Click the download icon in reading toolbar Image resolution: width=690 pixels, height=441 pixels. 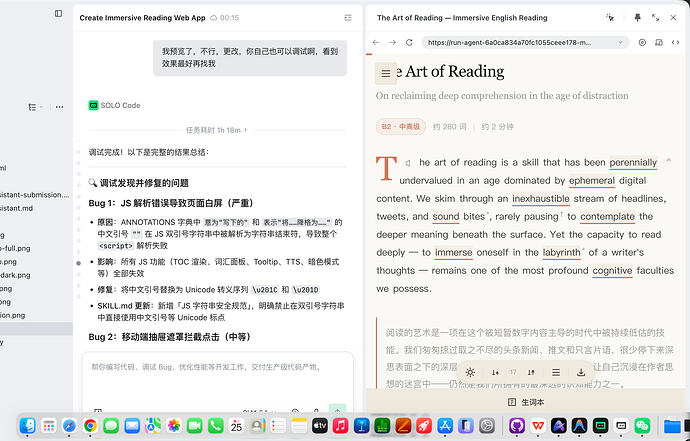[581, 373]
